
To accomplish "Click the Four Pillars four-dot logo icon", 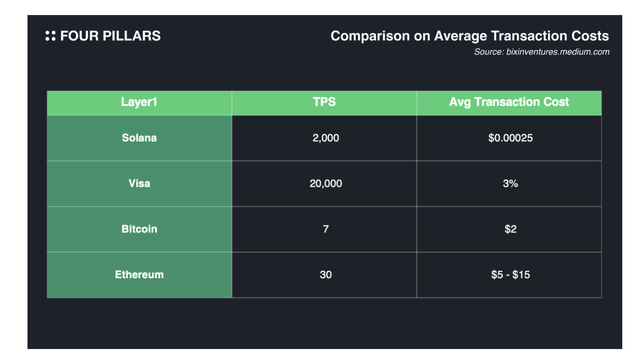I will [51, 36].
